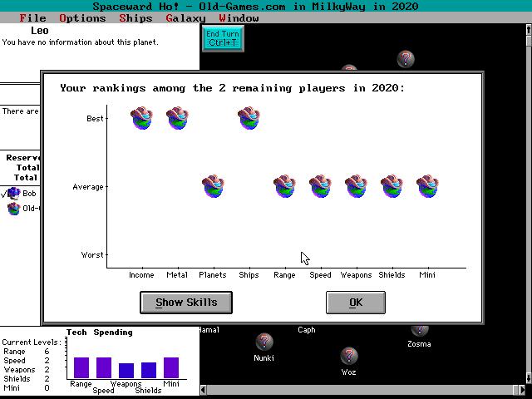Adjust the Range tech spending bar

point(81,367)
